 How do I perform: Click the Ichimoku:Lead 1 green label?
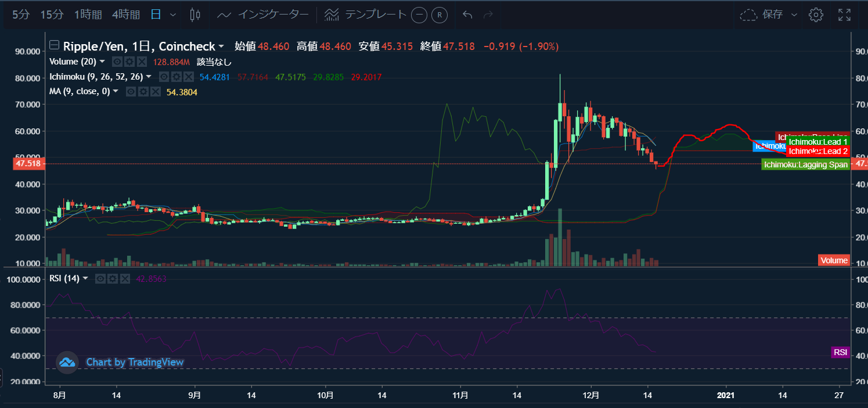pos(818,141)
